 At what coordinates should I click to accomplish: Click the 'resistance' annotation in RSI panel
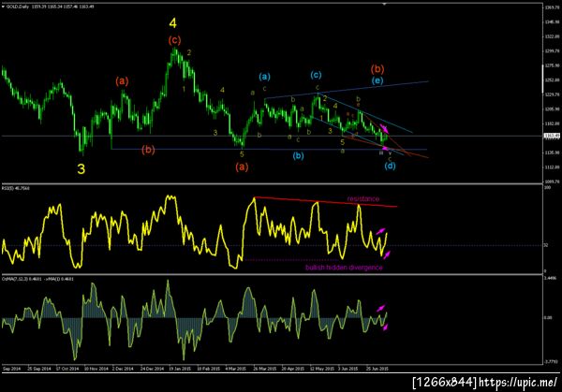(363, 198)
